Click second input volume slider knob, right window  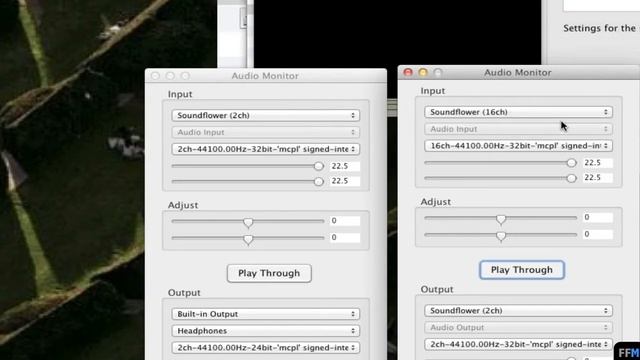[x=571, y=178]
